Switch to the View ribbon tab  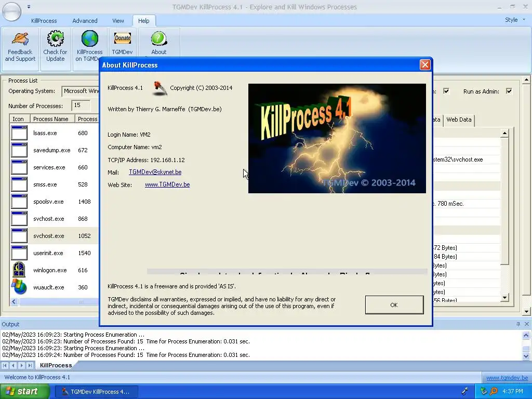point(118,21)
